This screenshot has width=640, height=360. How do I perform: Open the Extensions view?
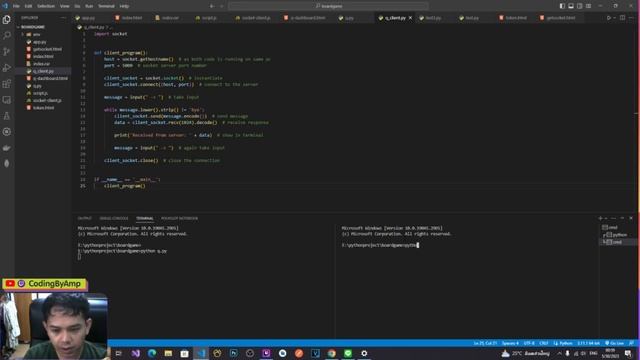pos(7,84)
